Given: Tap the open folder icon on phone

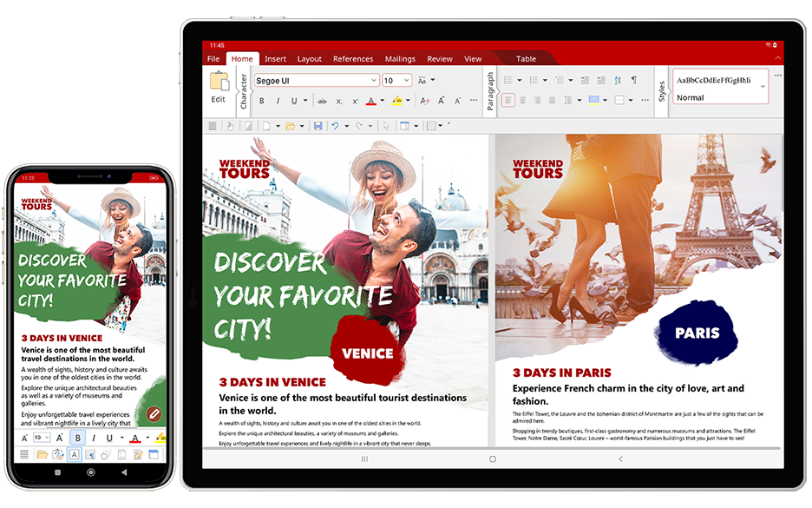Looking at the screenshot, I should (x=42, y=455).
